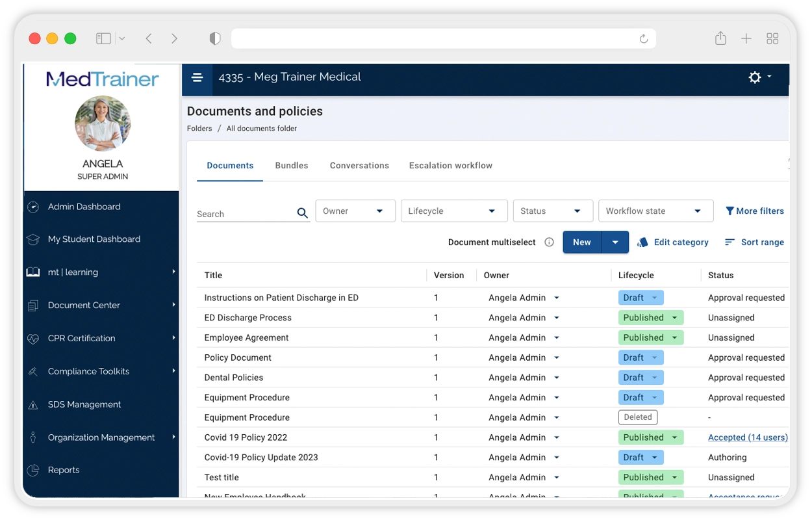Click the More filters button

coord(754,211)
